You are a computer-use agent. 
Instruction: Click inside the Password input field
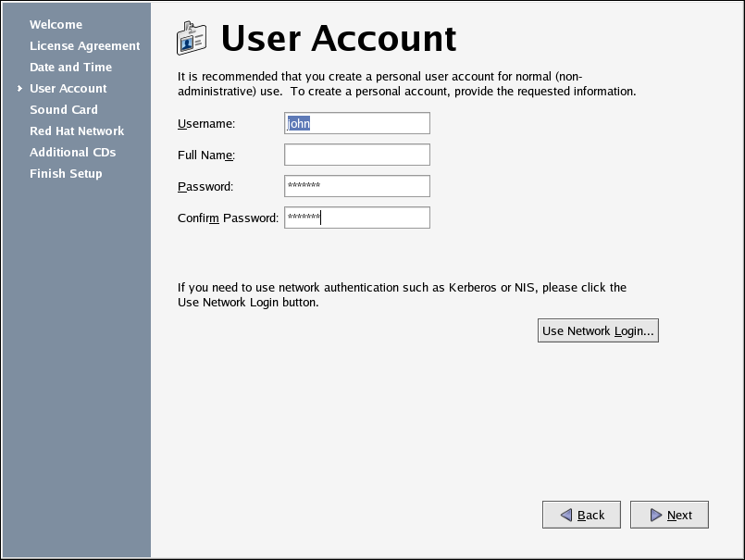point(357,186)
